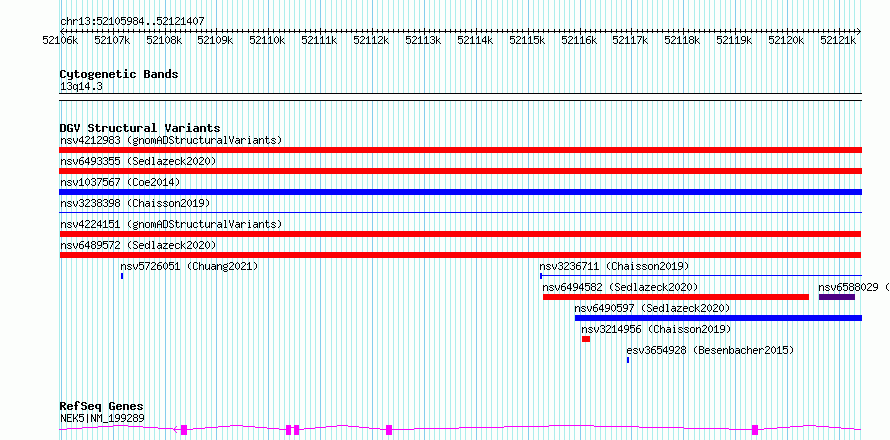Open the nsv5726051 (Chuang2021) label
This screenshot has width=890, height=440.
189,266
